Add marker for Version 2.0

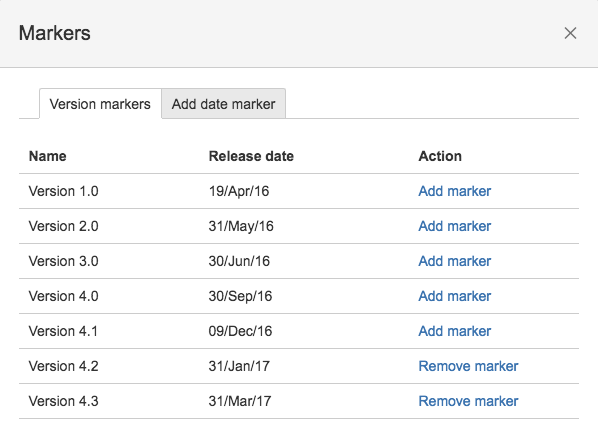tap(455, 226)
